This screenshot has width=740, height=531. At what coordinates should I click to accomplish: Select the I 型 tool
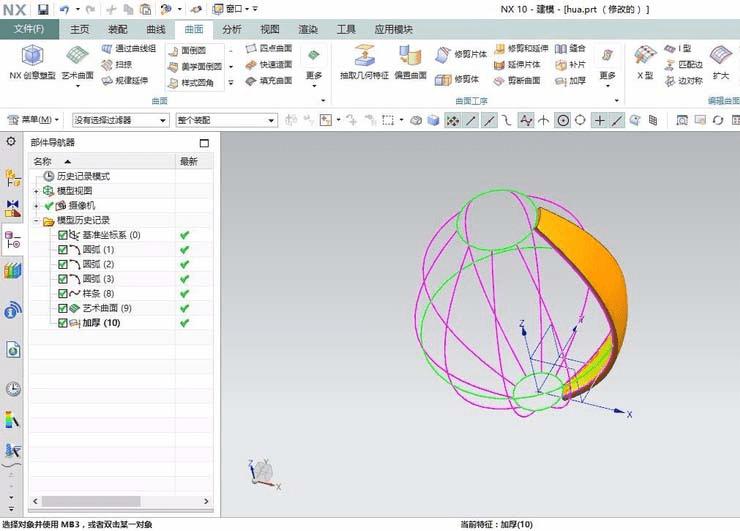[678, 48]
